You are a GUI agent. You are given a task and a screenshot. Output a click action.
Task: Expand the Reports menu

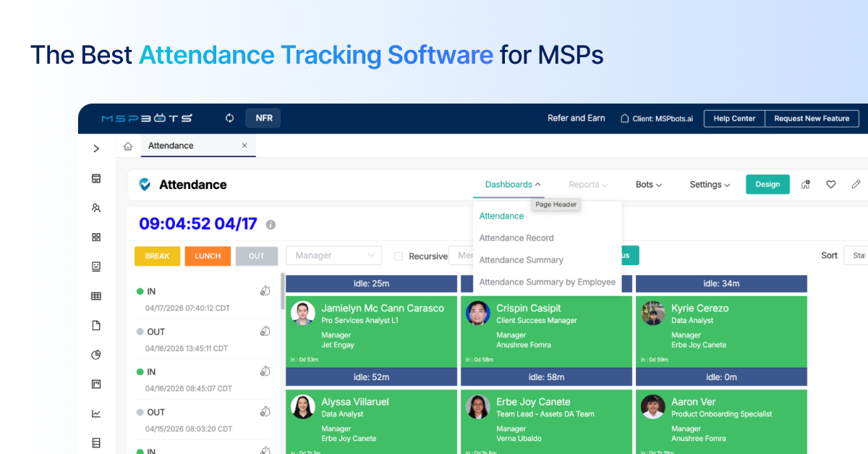588,185
